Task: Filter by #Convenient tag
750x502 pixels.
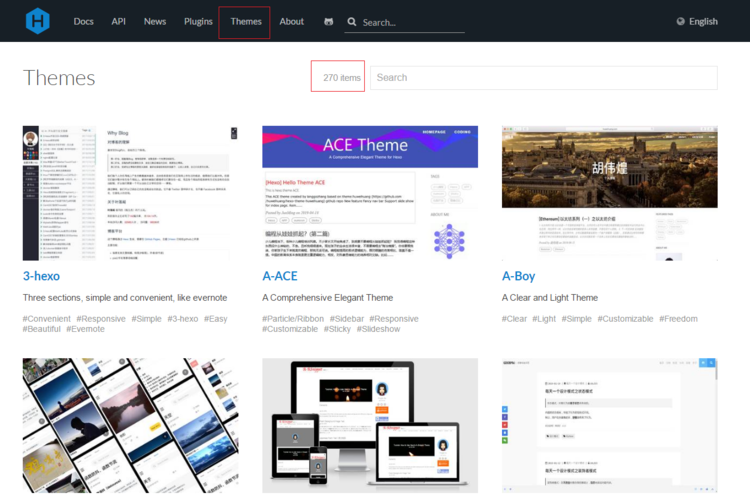Action: (46, 319)
